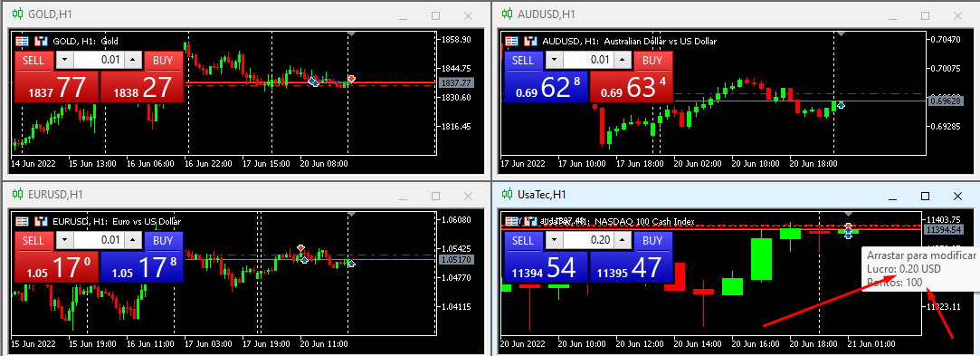Increase lot volume with up arrow on AUDUSD panel
Viewport: 980px width, 356px height.
(623, 60)
